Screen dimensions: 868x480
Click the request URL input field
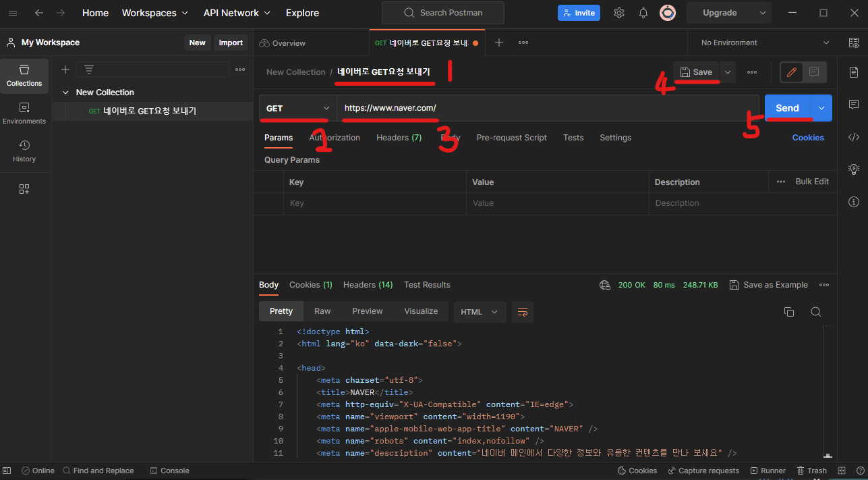548,108
